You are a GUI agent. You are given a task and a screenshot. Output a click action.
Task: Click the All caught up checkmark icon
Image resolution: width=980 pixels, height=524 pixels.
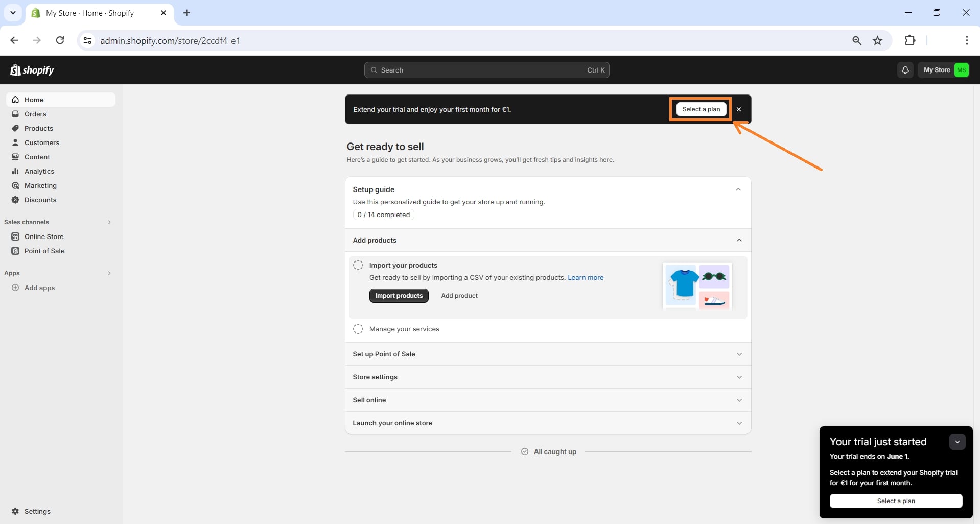point(525,451)
